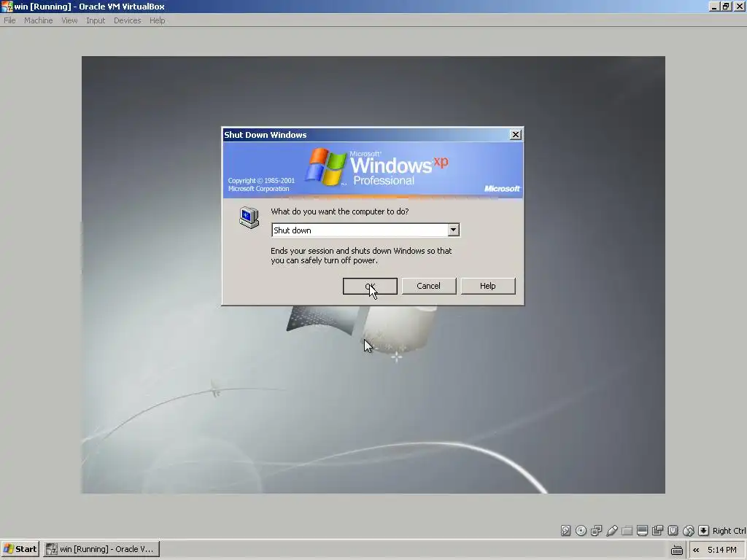The height and width of the screenshot is (560, 747).
Task: Click the USB devices status icon
Action: [x=612, y=531]
